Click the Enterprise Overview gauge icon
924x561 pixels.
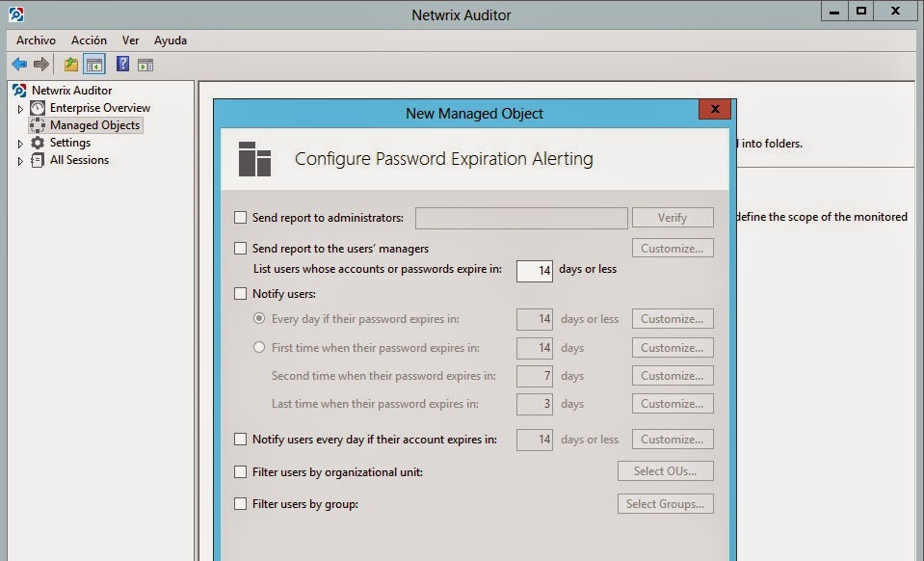38,108
